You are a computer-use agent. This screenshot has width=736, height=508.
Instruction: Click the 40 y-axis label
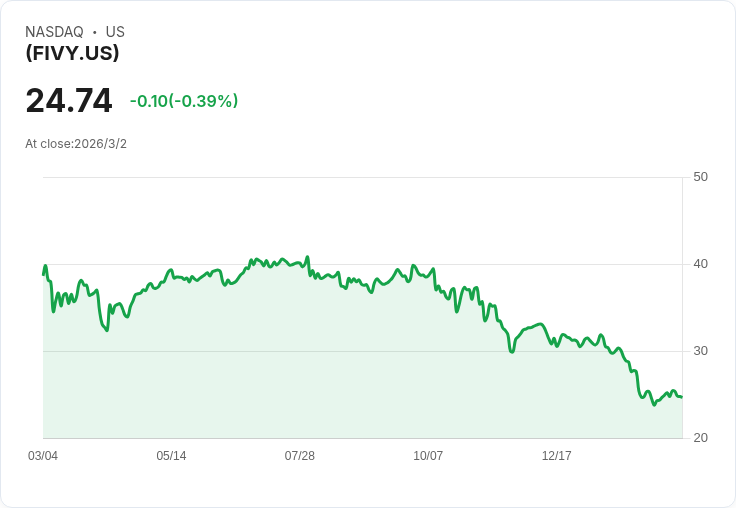(700, 264)
